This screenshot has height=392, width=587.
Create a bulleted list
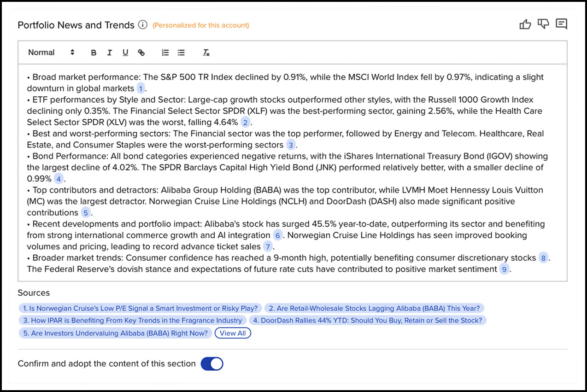181,53
